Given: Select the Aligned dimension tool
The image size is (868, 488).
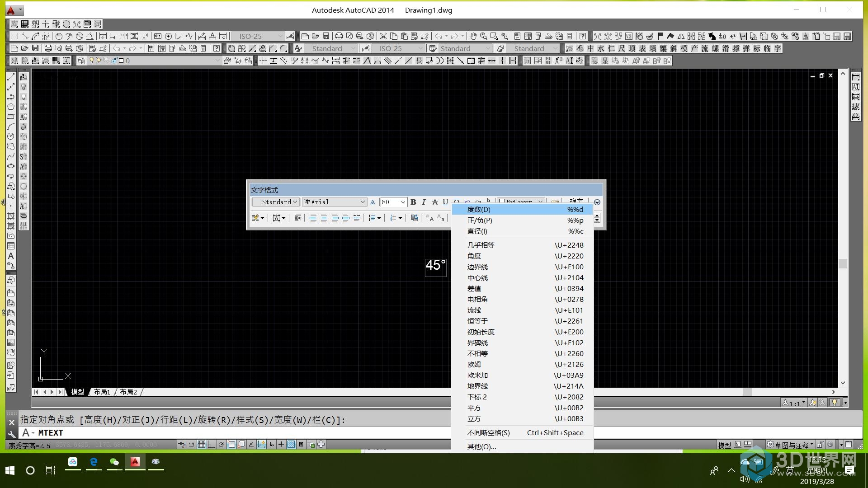Looking at the screenshot, I should [25, 36].
